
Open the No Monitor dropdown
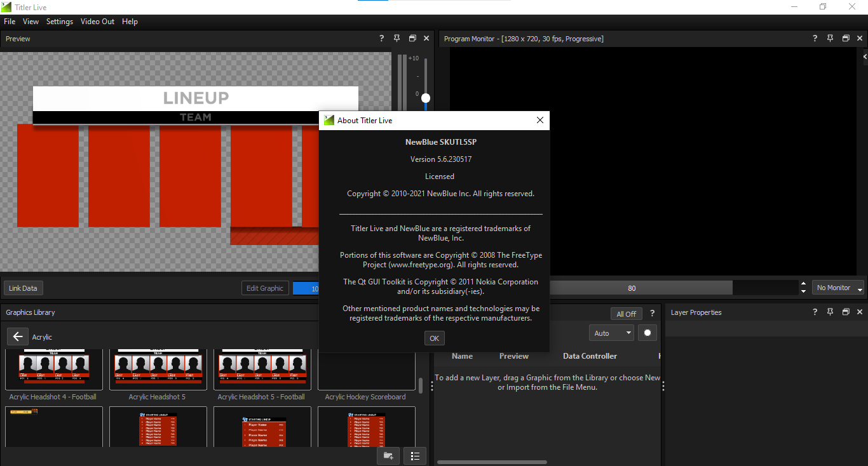[837, 288]
